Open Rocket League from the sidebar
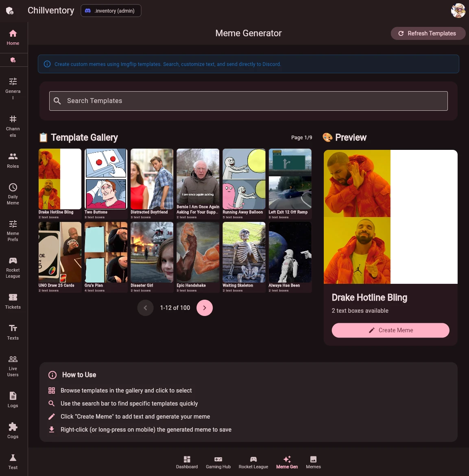 (x=13, y=265)
